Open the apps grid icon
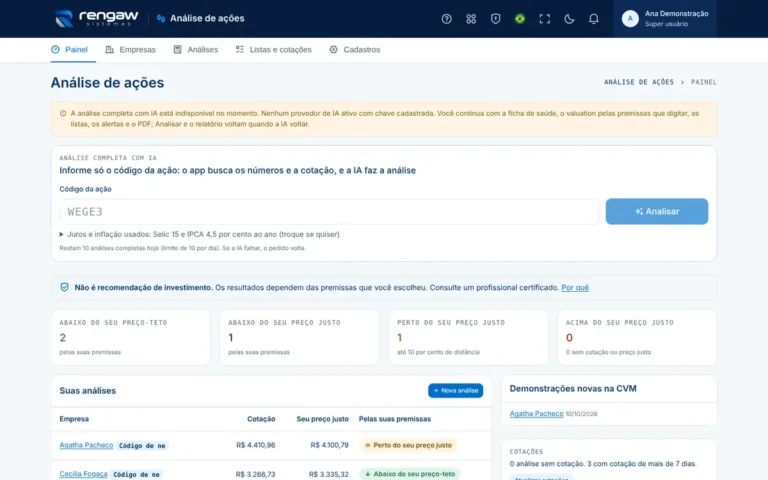The width and height of the screenshot is (768, 480). point(471,19)
